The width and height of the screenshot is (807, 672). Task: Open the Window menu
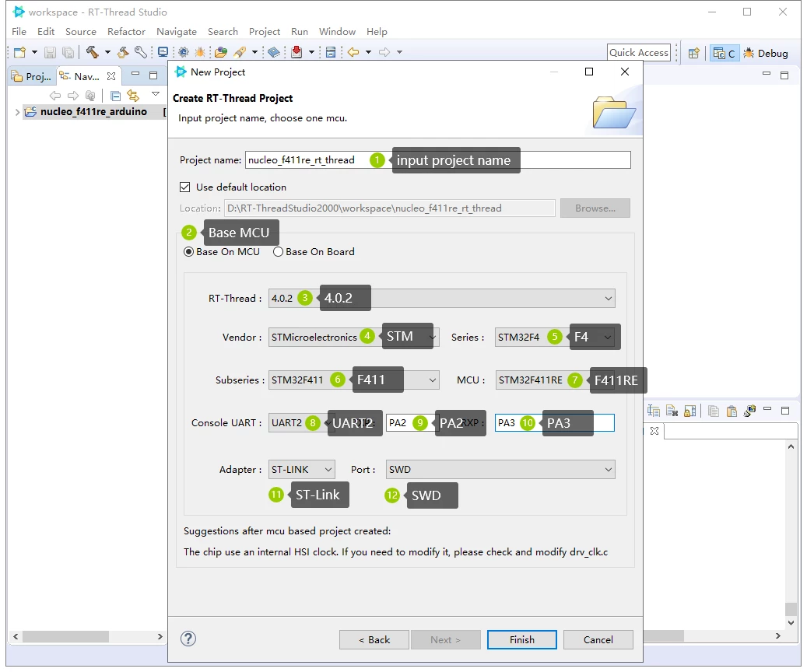coord(337,31)
